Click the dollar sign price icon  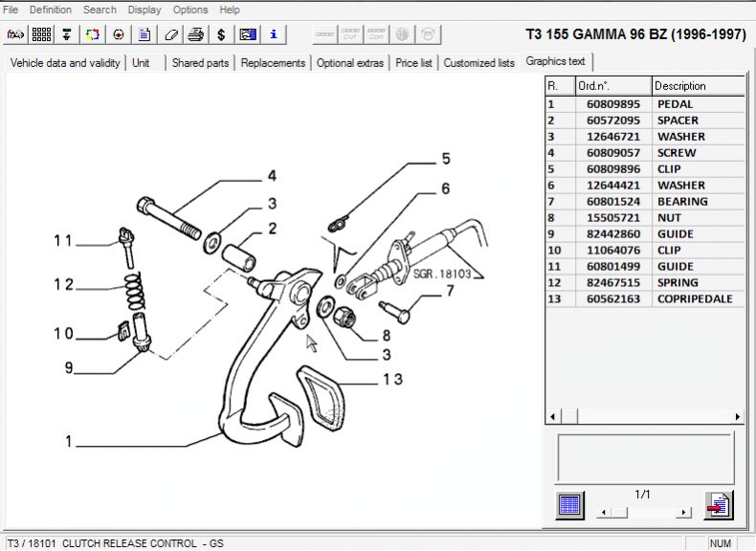click(x=222, y=34)
